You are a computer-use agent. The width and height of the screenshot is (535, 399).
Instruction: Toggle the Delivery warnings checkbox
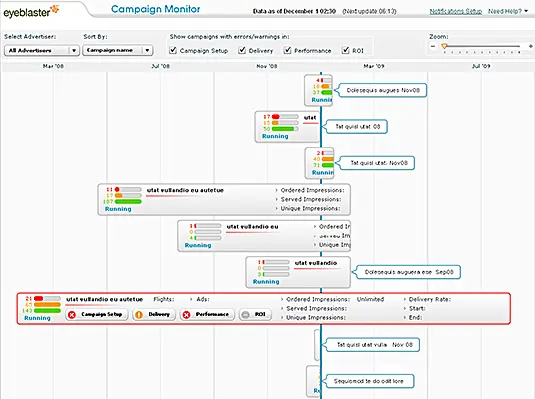242,50
